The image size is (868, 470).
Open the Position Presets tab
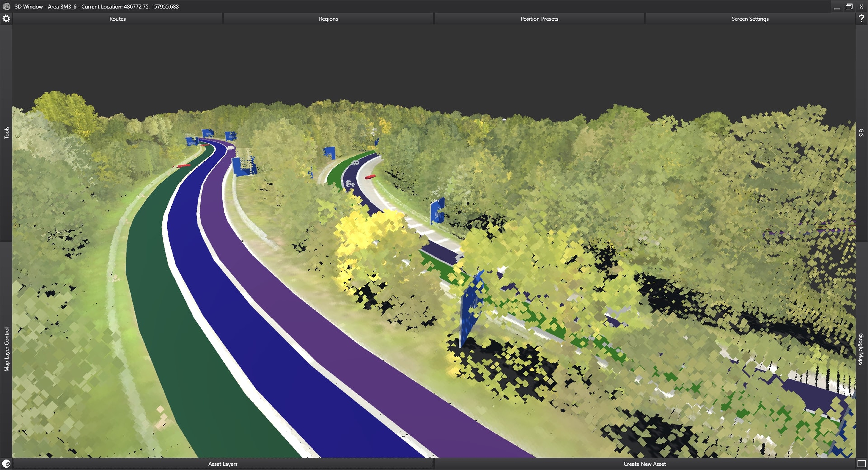[539, 19]
